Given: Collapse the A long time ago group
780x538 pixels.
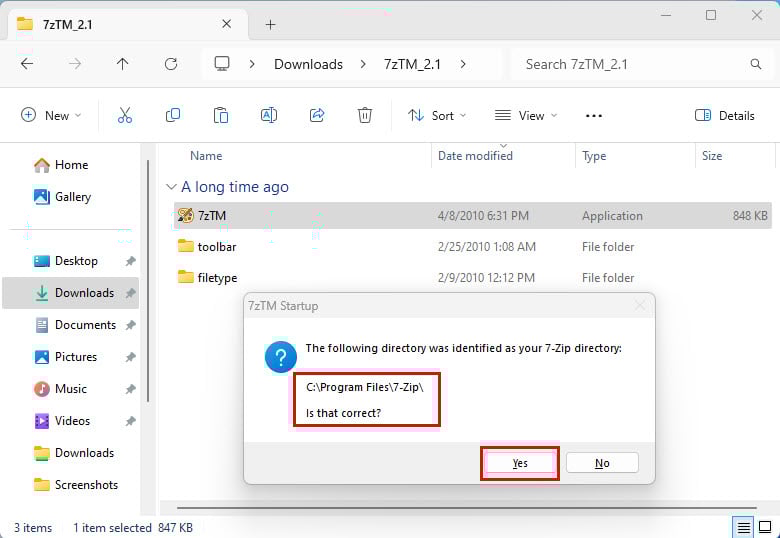Looking at the screenshot, I should point(171,187).
